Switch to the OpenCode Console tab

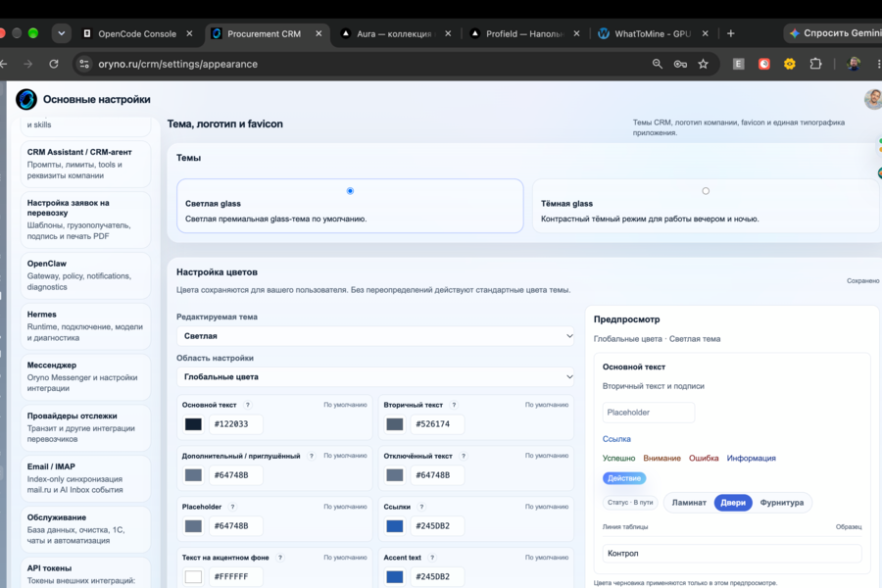(x=137, y=33)
